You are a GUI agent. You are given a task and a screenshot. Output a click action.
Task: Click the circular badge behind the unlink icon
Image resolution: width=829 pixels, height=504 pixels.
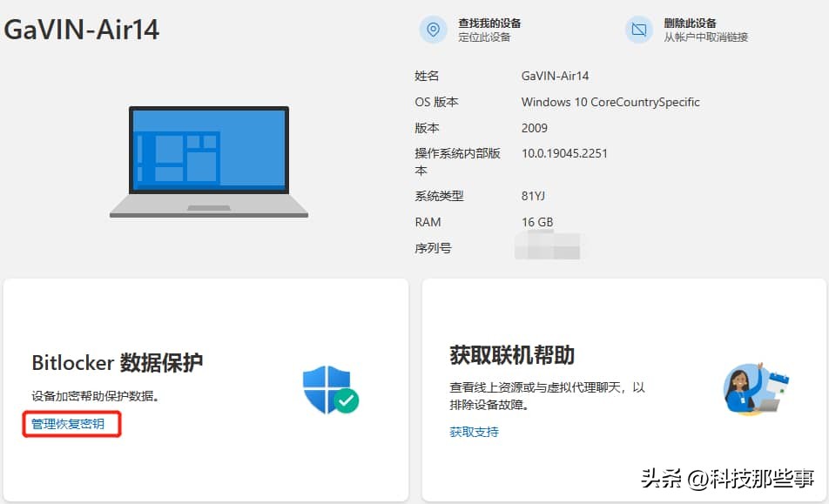(x=640, y=29)
